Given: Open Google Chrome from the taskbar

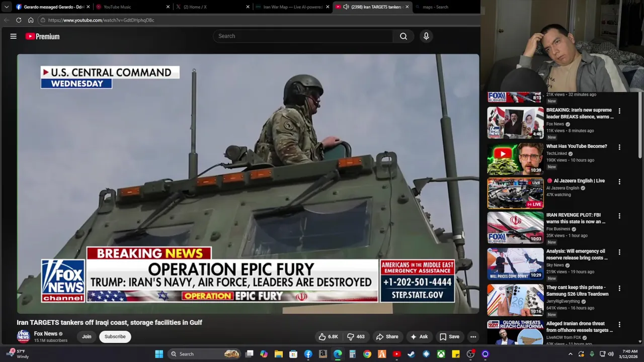Looking at the screenshot, I should 367,354.
